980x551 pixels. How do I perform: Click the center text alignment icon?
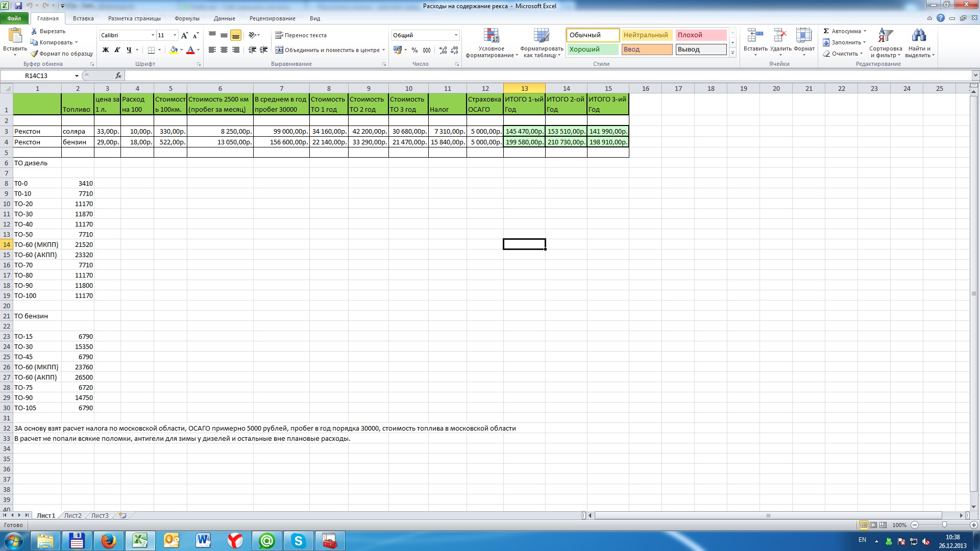click(224, 50)
